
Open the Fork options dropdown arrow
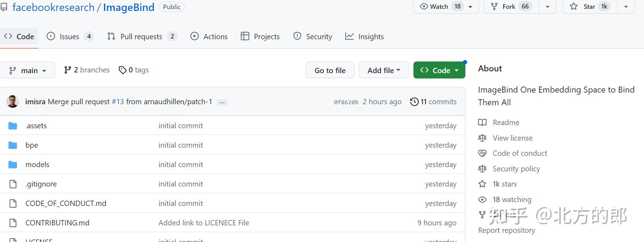click(x=548, y=7)
